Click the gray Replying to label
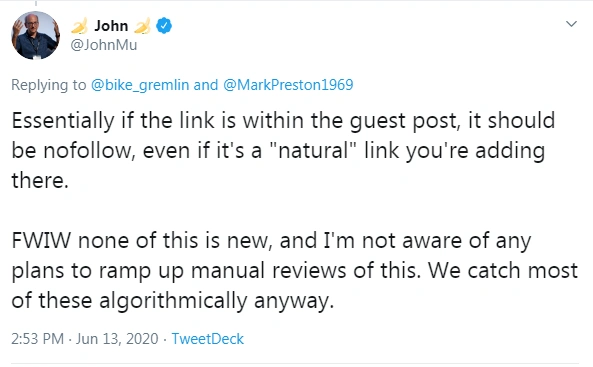This screenshot has width=593, height=367. [49, 85]
